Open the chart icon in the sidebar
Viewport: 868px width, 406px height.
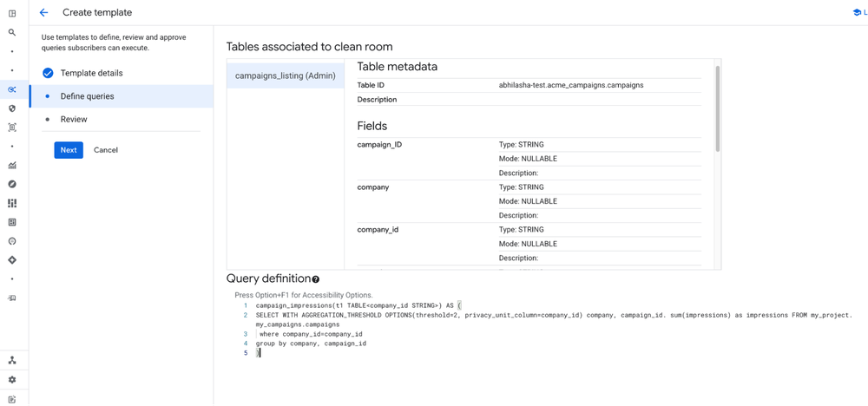pos(12,165)
